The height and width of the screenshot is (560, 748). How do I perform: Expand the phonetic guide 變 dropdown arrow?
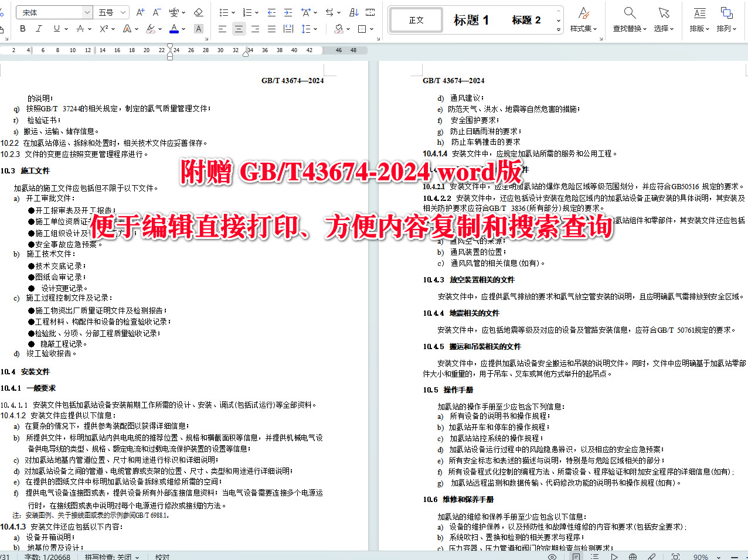(184, 12)
